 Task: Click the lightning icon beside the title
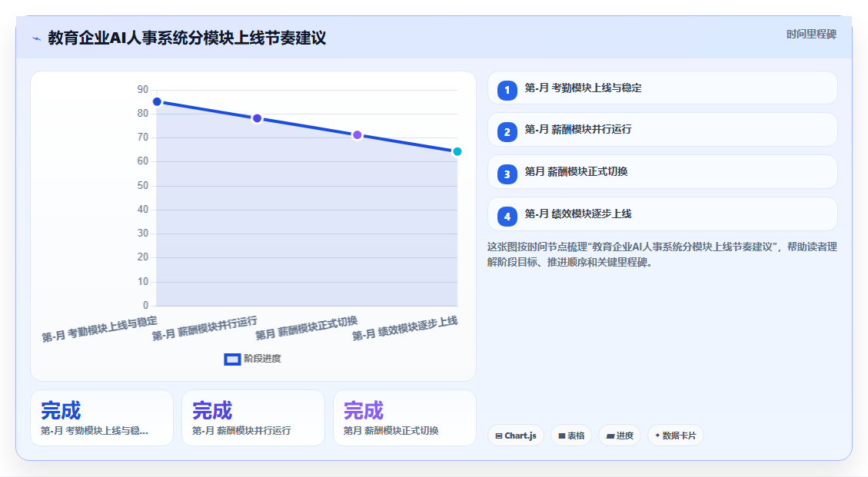point(37,38)
